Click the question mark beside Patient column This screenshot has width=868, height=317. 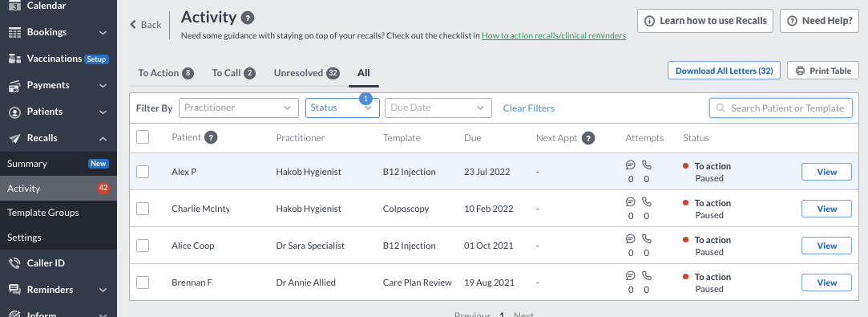(x=210, y=137)
